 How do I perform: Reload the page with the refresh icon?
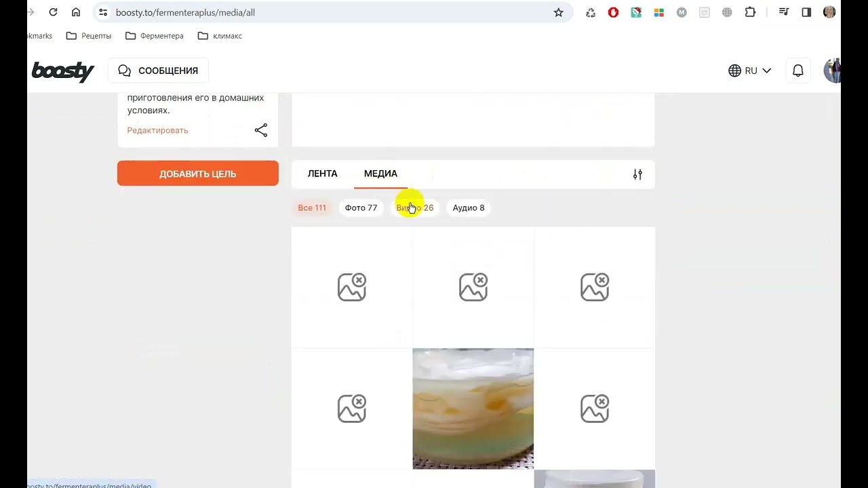point(53,12)
